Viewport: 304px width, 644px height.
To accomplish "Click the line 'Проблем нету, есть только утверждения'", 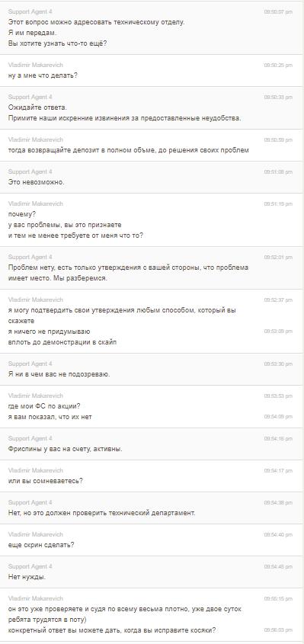I will (x=128, y=268).
